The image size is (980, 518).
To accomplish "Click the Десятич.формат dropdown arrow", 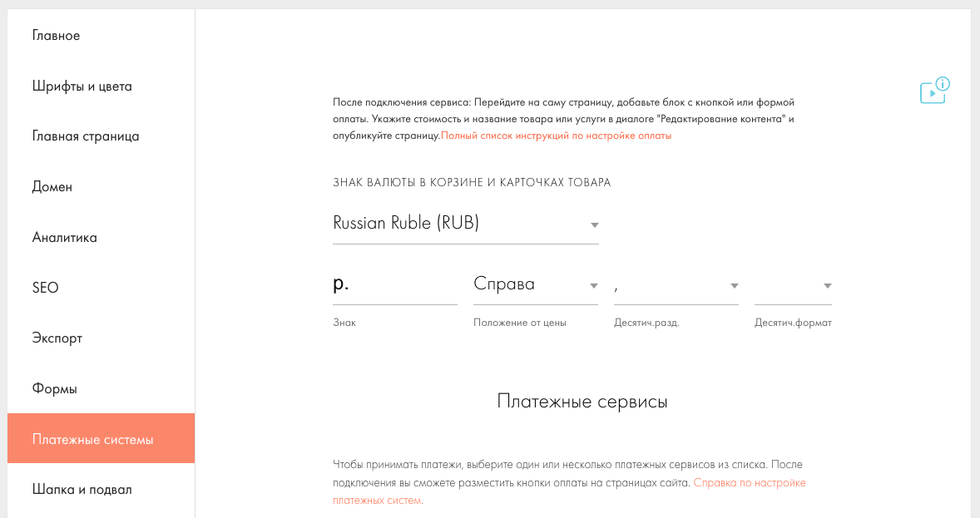I will pyautogui.click(x=827, y=286).
